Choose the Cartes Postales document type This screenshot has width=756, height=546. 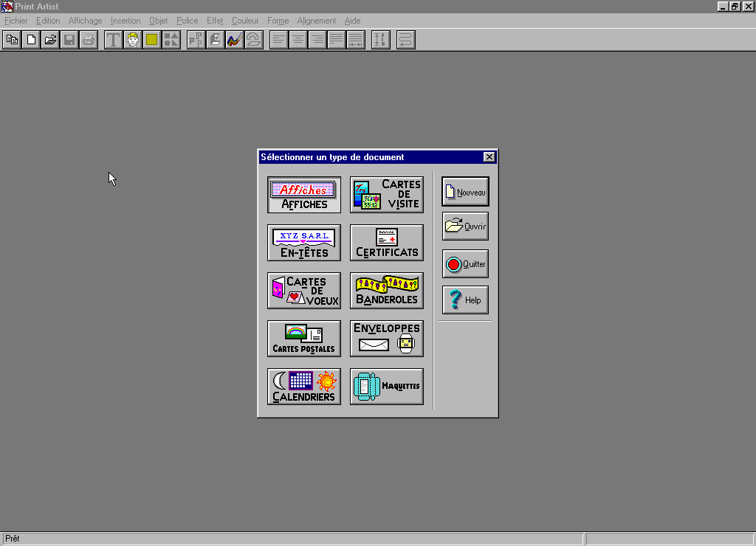tap(304, 339)
